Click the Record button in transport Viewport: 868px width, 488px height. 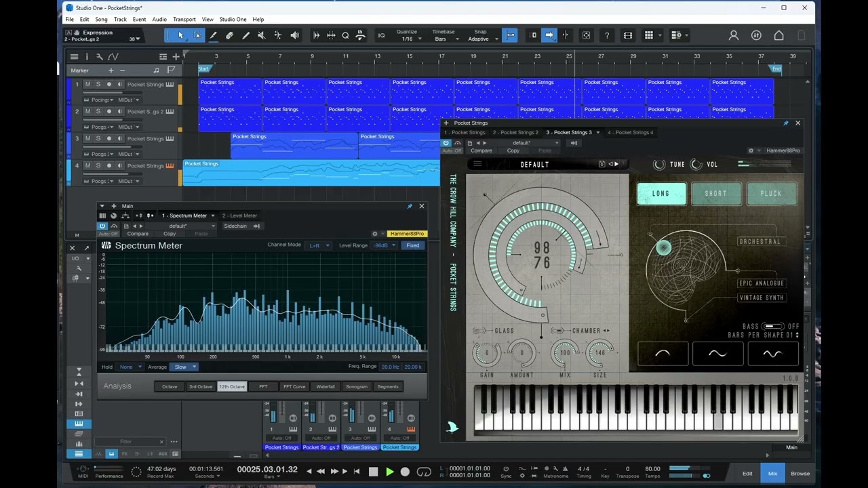point(405,472)
